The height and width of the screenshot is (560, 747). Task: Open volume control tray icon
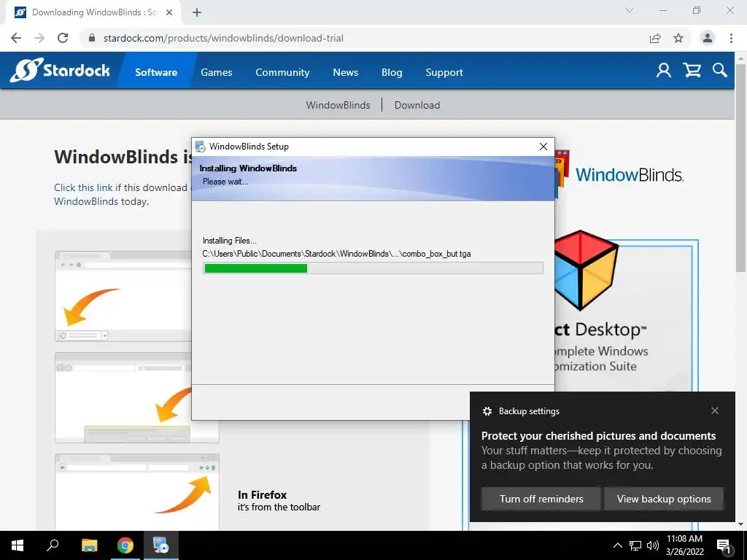click(x=653, y=545)
